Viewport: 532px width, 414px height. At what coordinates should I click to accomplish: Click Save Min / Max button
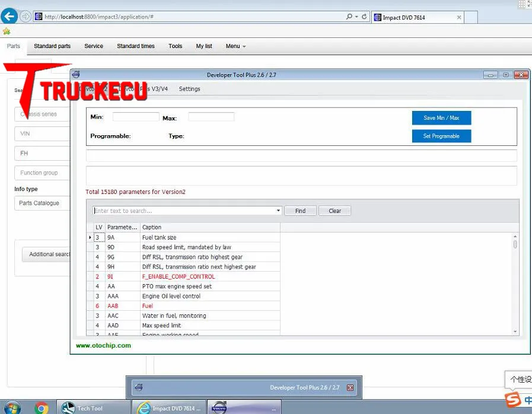coord(441,118)
